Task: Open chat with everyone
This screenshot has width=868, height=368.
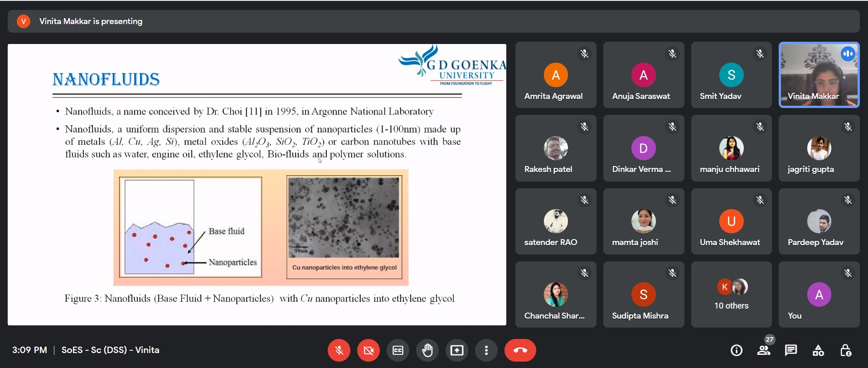Action: coord(791,350)
